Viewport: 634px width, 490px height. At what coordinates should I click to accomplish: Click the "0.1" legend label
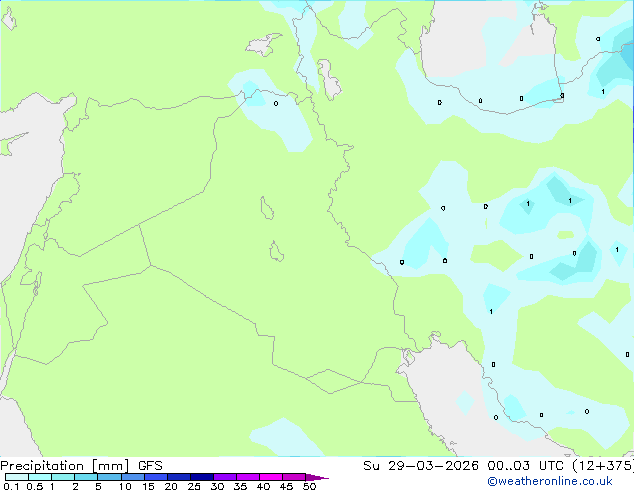point(11,486)
